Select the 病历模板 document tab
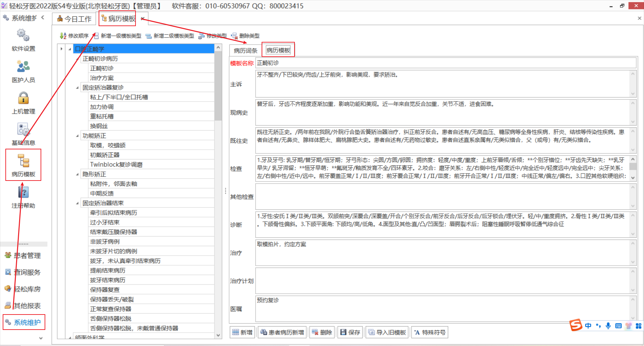The width and height of the screenshot is (644, 346). (x=118, y=19)
